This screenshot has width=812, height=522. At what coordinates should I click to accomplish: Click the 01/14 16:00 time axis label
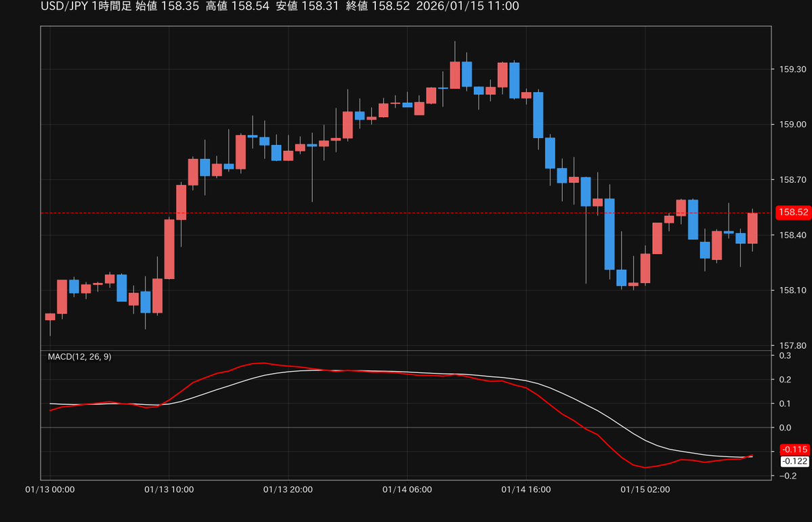point(526,490)
